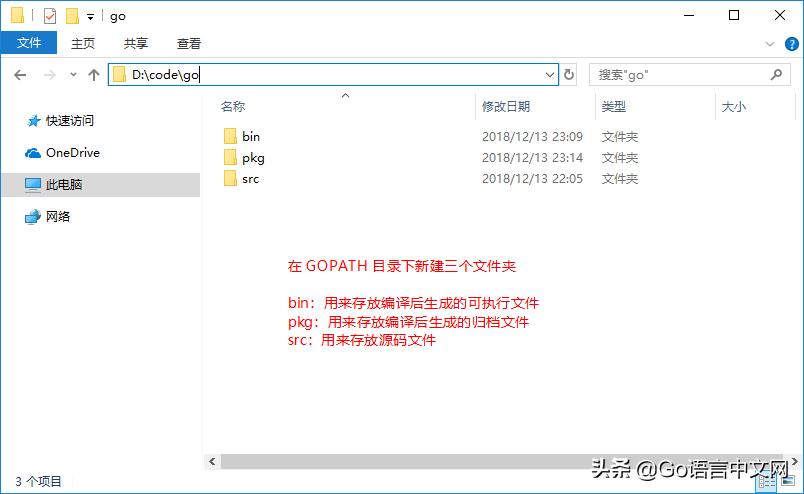Click the properties icon in title bar
The image size is (804, 494).
(x=50, y=16)
